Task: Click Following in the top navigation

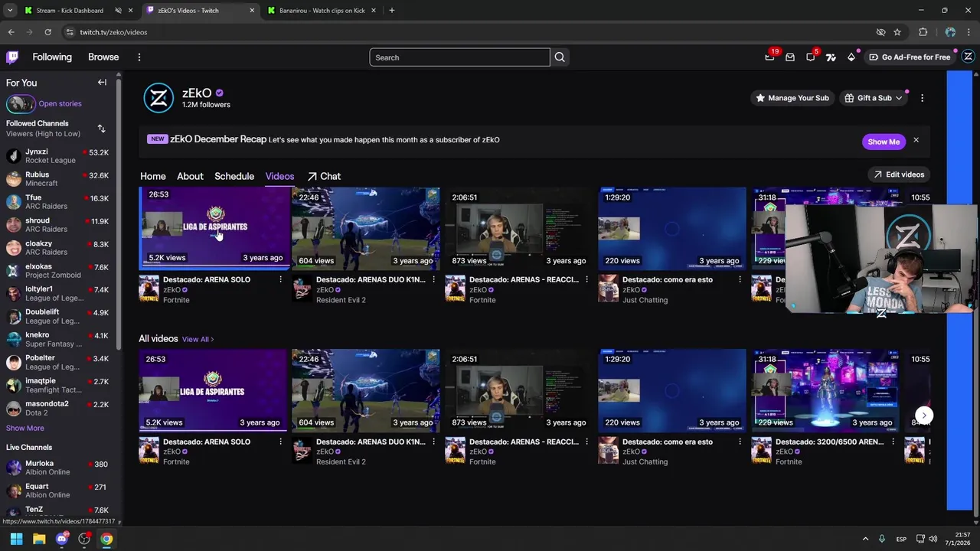Action: 52,57
